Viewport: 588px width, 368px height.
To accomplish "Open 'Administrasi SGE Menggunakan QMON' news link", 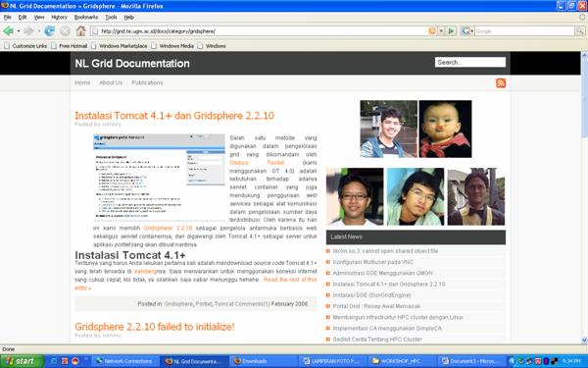I will 382,273.
